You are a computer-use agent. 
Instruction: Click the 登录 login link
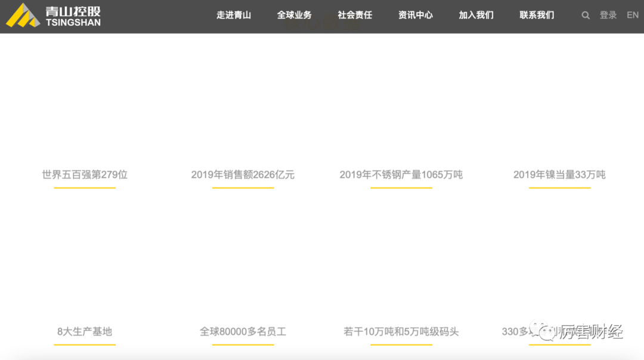(608, 15)
